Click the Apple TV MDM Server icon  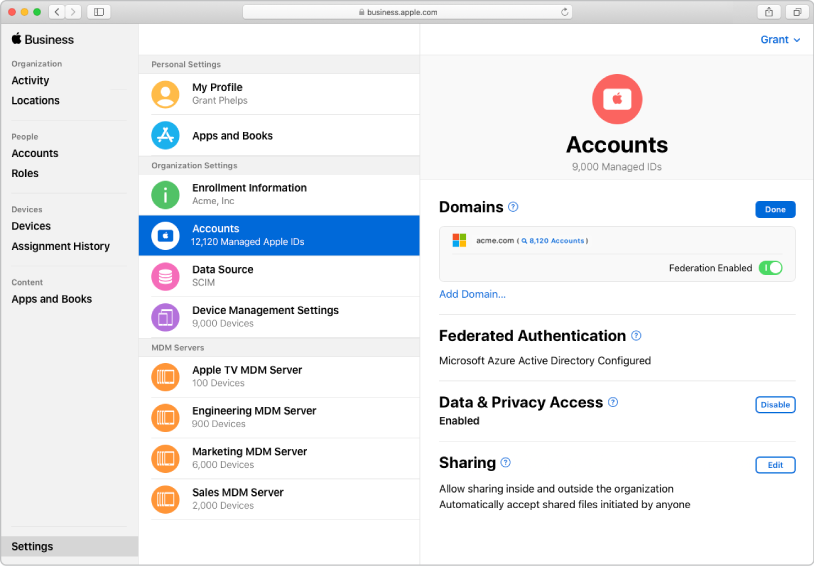pyautogui.click(x=165, y=377)
